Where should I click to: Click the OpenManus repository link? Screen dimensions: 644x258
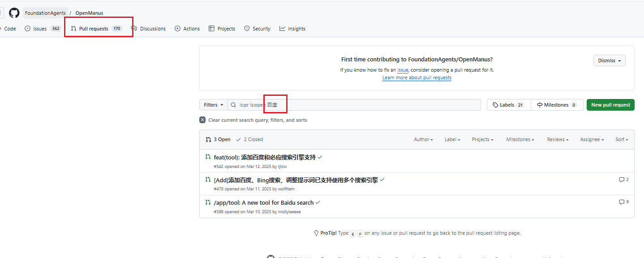tap(89, 13)
